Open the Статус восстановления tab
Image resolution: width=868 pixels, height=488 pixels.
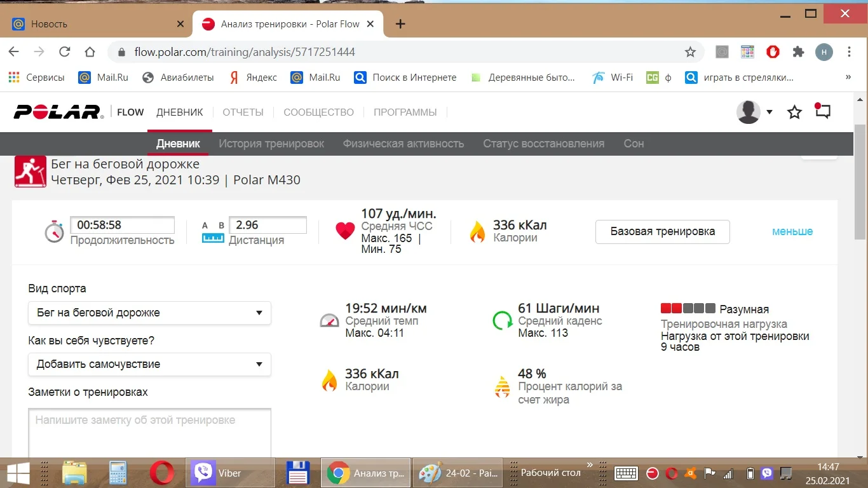544,144
